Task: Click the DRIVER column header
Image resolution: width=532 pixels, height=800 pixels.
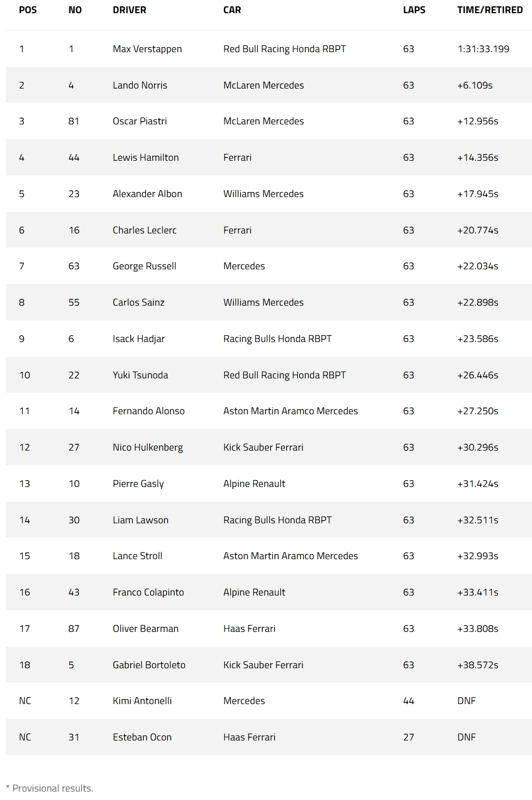Action: tap(130, 10)
